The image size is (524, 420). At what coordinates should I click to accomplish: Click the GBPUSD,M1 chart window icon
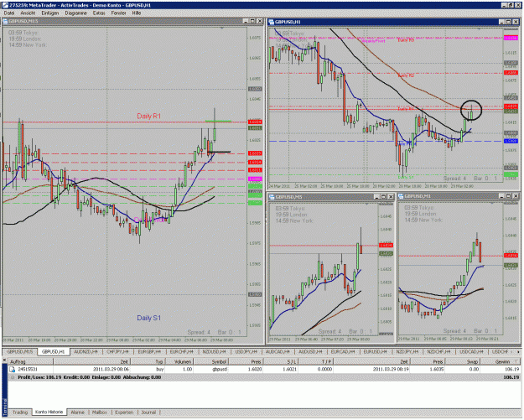coord(401,196)
